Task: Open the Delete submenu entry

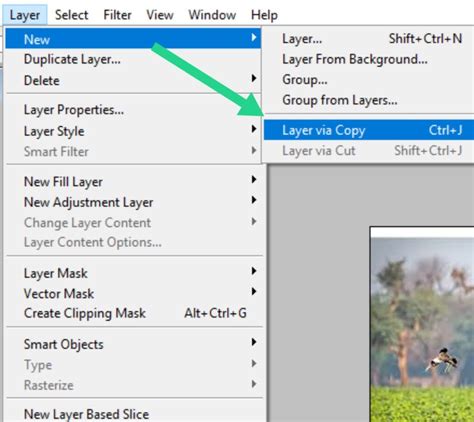Action: click(133, 80)
